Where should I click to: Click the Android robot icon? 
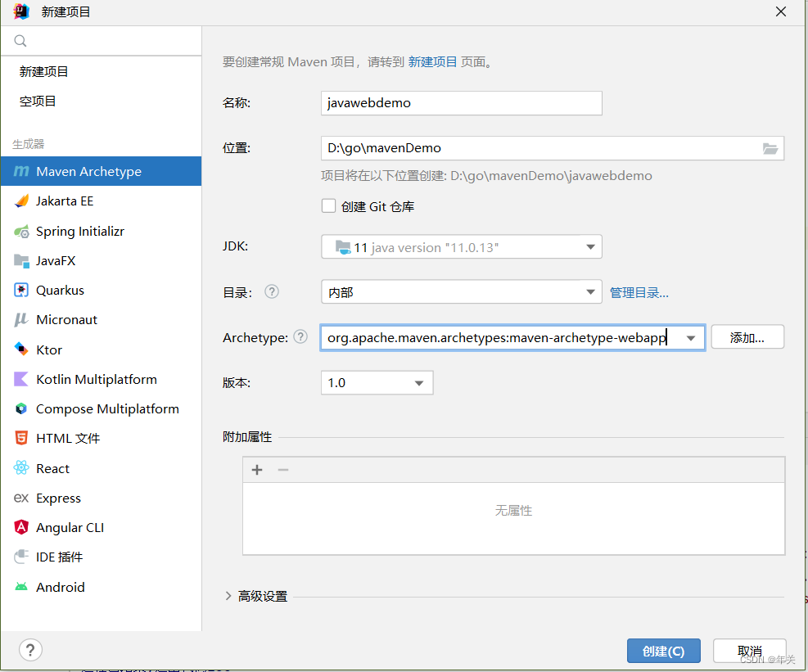pyautogui.click(x=21, y=586)
